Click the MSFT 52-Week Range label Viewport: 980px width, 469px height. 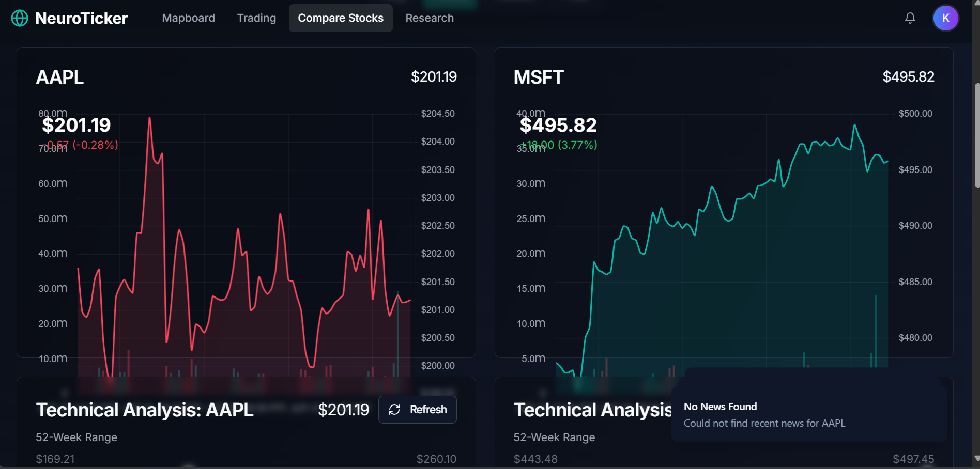554,437
